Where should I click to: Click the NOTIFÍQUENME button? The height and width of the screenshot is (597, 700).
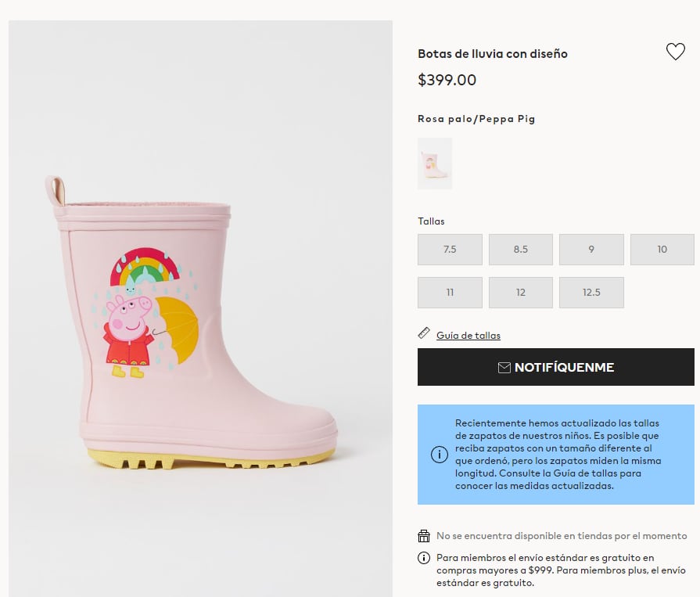pos(555,367)
